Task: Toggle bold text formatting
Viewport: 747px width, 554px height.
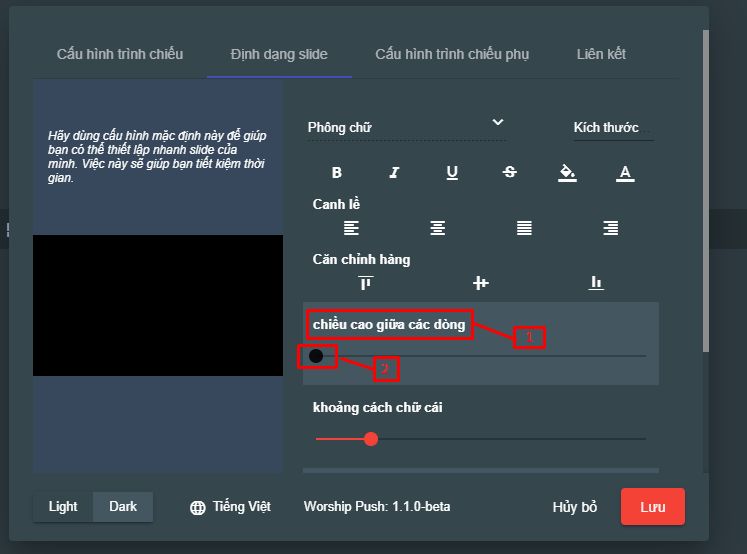Action: (337, 172)
